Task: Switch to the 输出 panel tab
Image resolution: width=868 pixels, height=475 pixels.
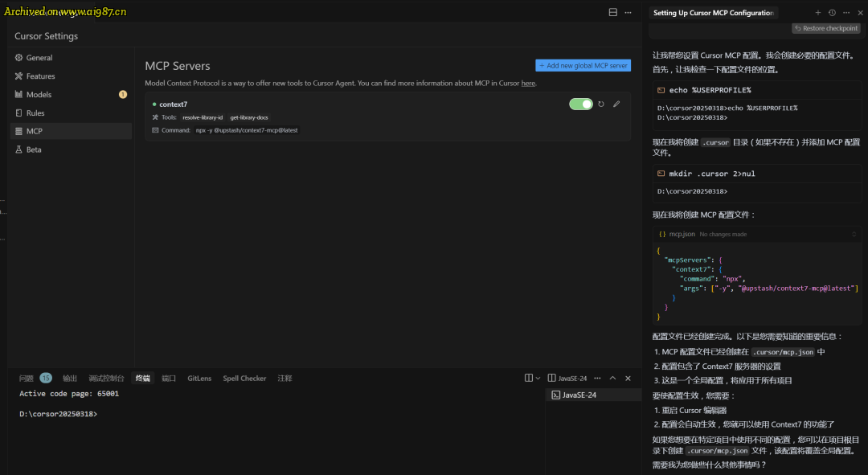Action: click(70, 378)
